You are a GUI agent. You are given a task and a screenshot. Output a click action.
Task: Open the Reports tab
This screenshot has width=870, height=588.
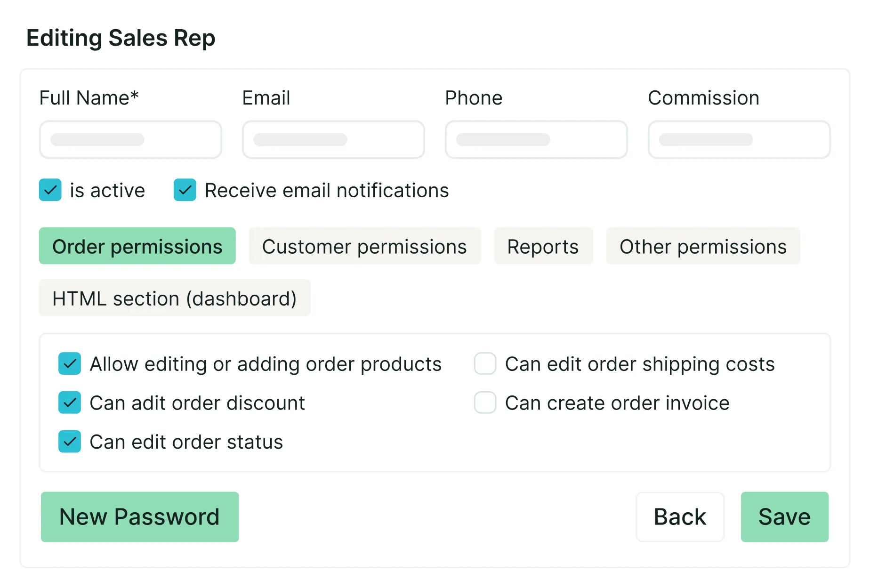(543, 246)
